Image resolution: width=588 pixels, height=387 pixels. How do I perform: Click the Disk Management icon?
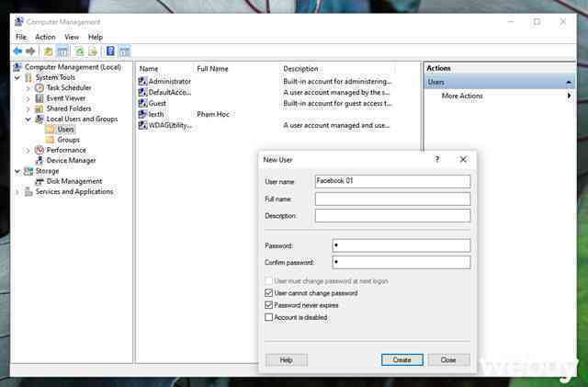click(x=40, y=181)
